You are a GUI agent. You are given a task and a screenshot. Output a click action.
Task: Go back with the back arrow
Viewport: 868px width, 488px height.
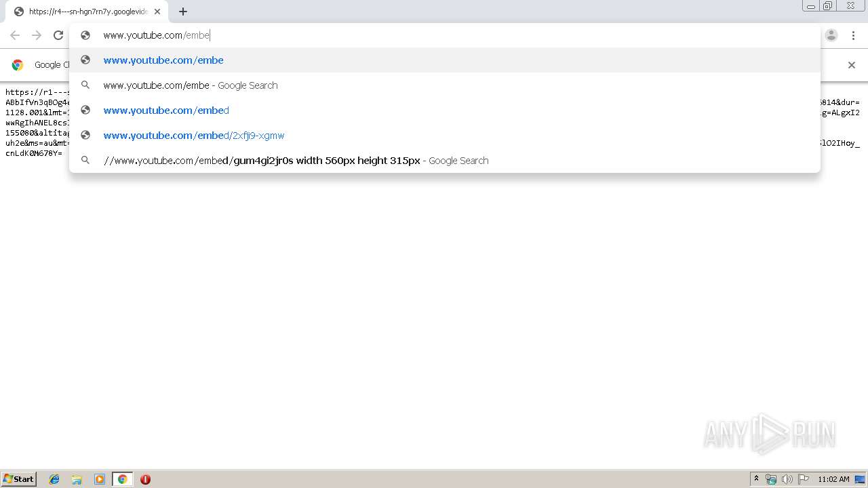(x=15, y=35)
